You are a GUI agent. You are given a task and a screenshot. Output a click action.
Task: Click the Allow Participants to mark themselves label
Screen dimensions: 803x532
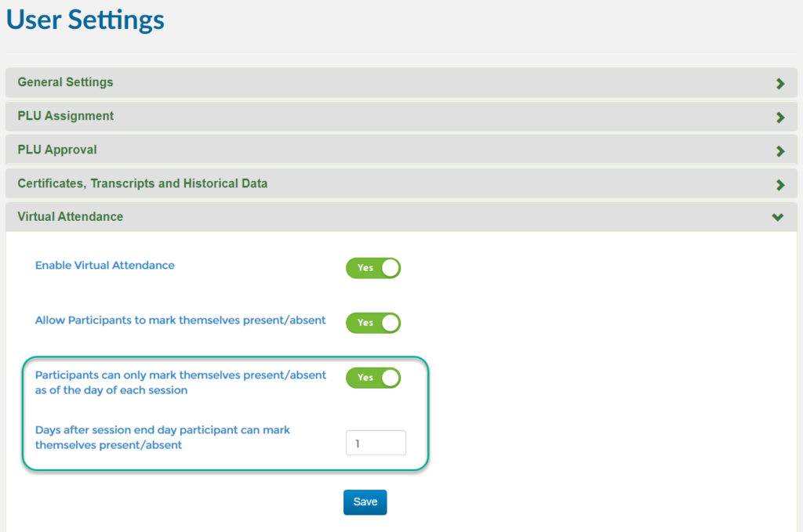coord(180,320)
